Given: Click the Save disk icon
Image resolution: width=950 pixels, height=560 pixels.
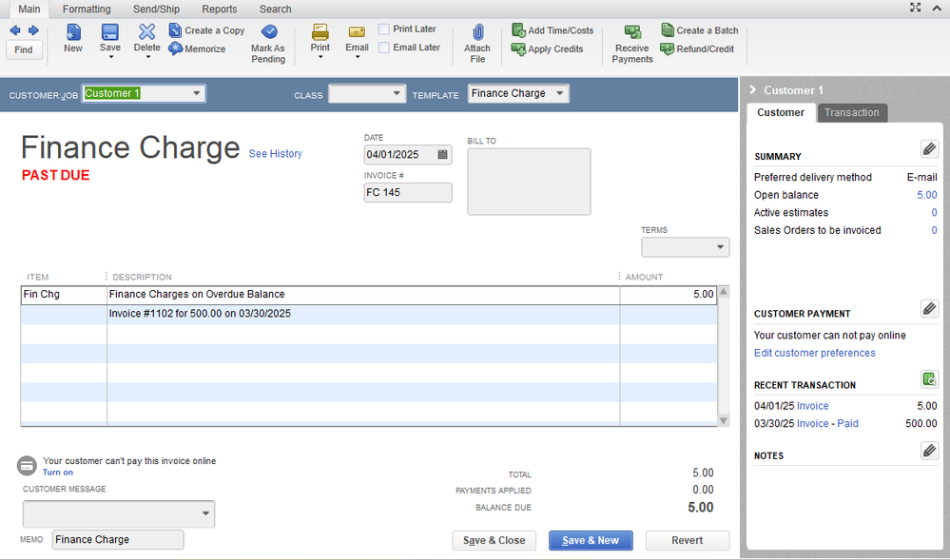Looking at the screenshot, I should [x=109, y=32].
